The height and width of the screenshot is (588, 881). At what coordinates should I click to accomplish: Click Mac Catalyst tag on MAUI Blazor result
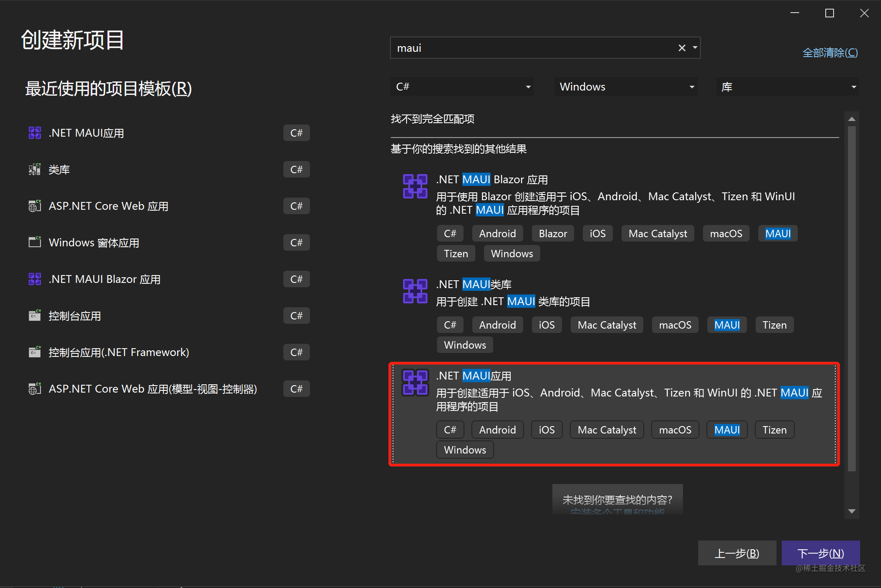[658, 234]
